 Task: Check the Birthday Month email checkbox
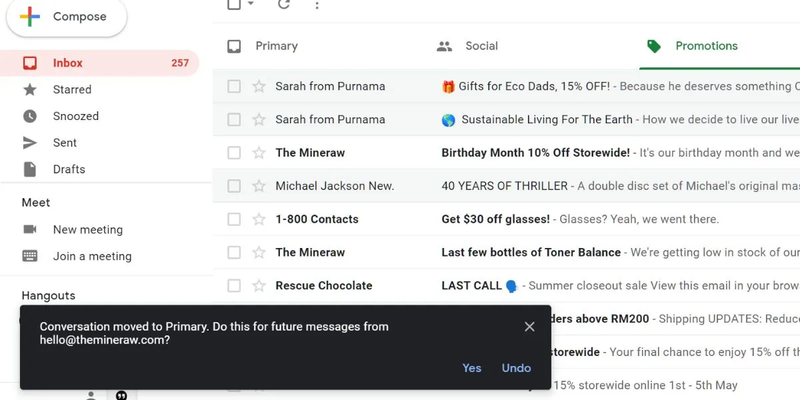click(234, 153)
